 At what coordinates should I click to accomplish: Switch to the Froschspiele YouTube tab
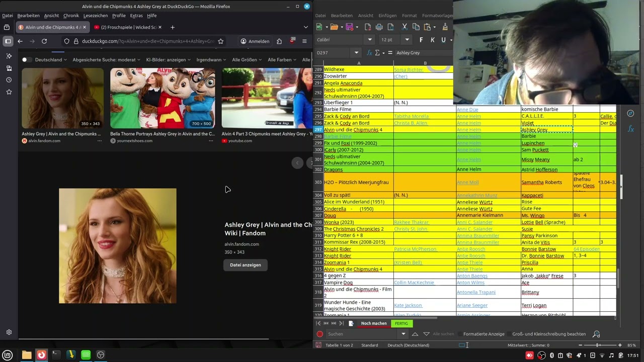[129, 27]
